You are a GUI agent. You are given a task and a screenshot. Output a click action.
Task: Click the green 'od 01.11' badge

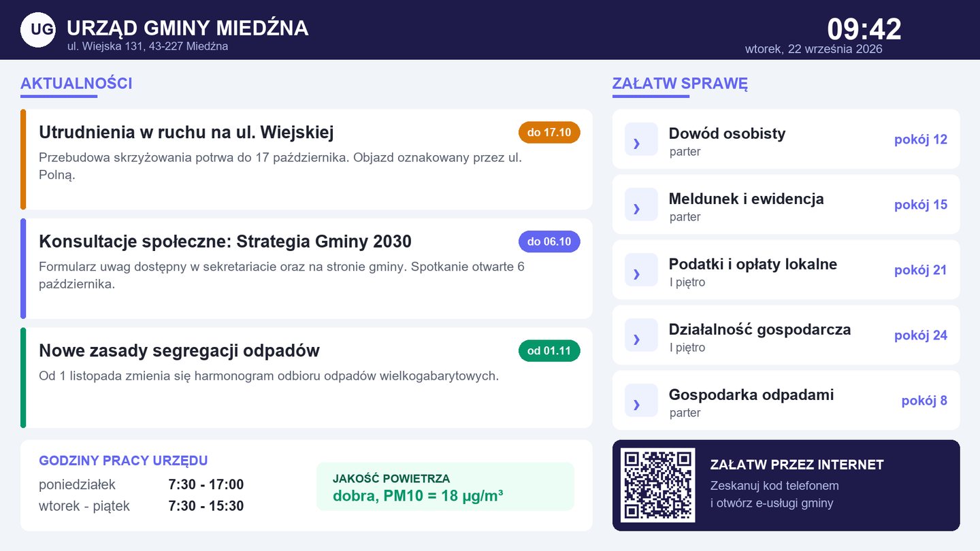[549, 352]
